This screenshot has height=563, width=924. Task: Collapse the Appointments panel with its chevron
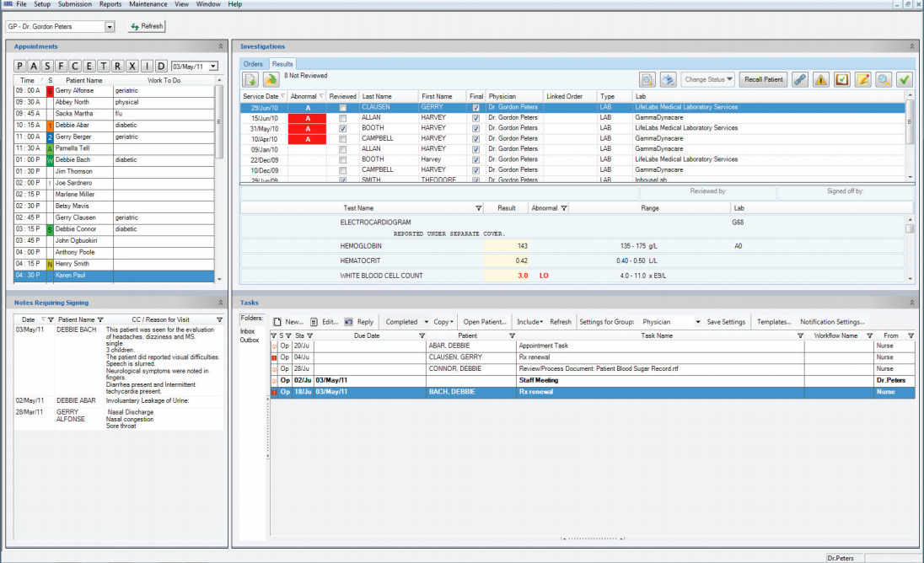click(221, 46)
